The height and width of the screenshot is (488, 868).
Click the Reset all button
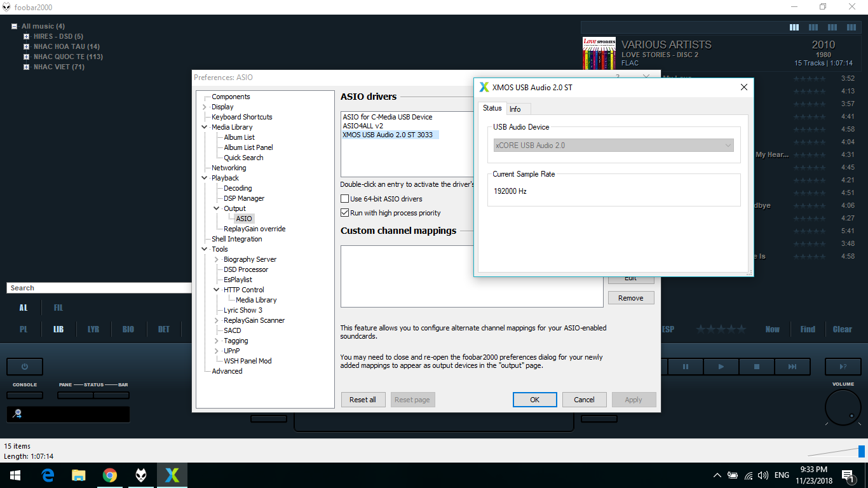363,400
